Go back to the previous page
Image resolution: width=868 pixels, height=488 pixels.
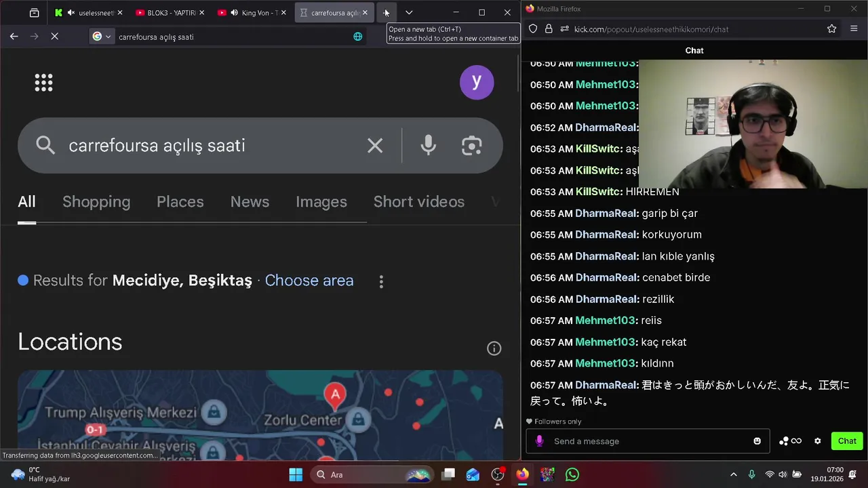point(14,37)
